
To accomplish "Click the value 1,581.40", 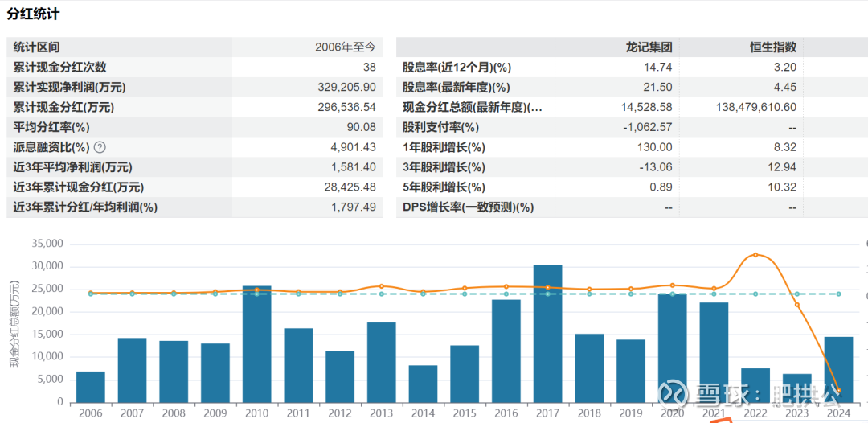I will point(354,167).
